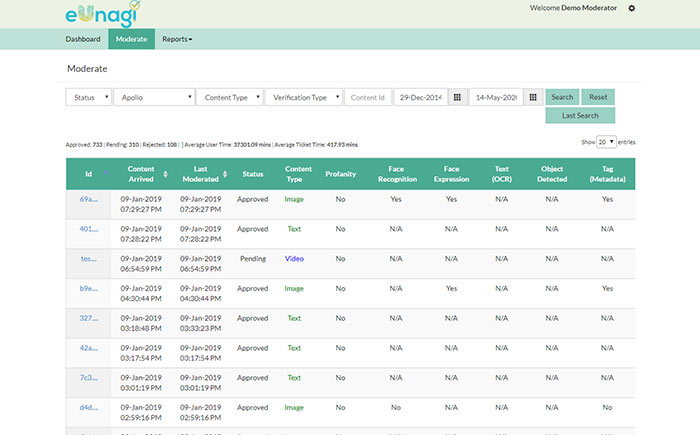
Task: Open the Dashboard tab
Action: point(83,39)
